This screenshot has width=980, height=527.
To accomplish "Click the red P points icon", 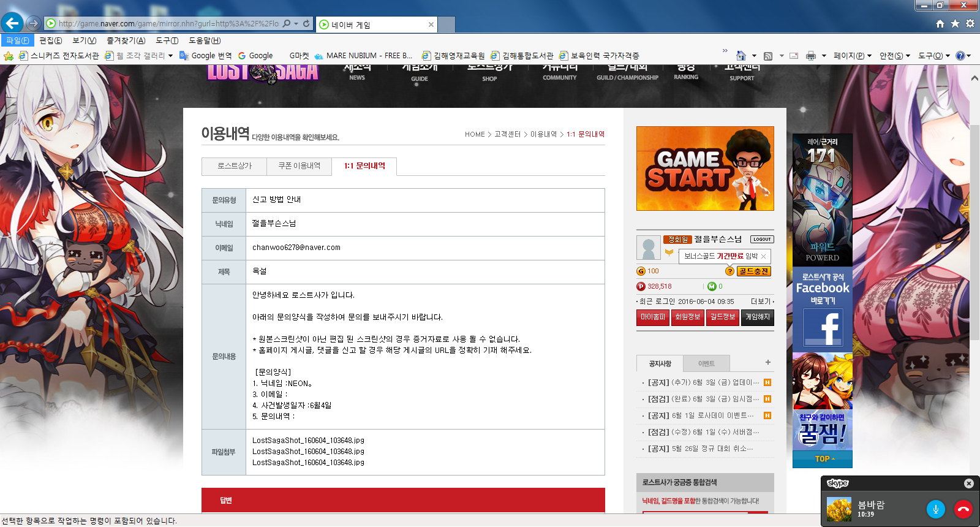I will [x=641, y=286].
